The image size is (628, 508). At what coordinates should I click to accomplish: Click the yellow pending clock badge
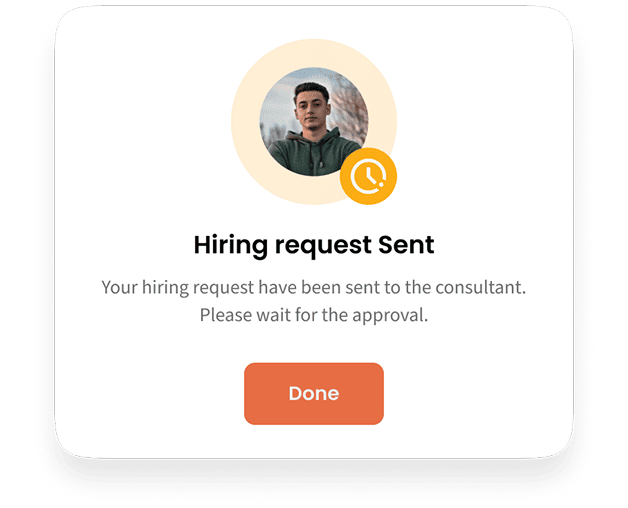[368, 176]
